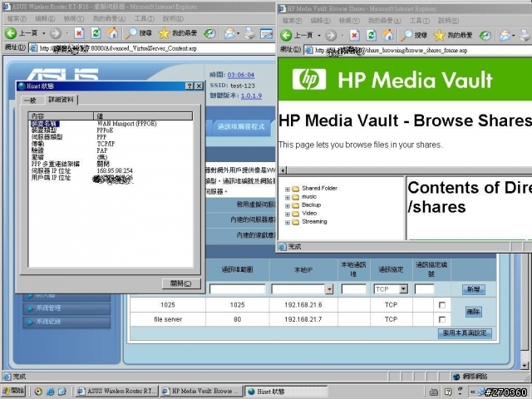
Task: Click the 套用本頁面設定 apply button
Action: pyautogui.click(x=465, y=333)
